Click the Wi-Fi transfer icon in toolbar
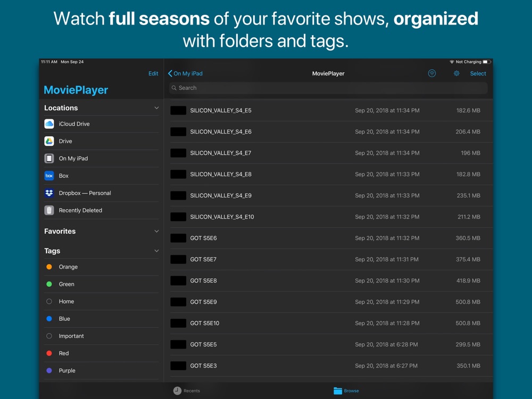532x399 pixels. pyautogui.click(x=431, y=73)
